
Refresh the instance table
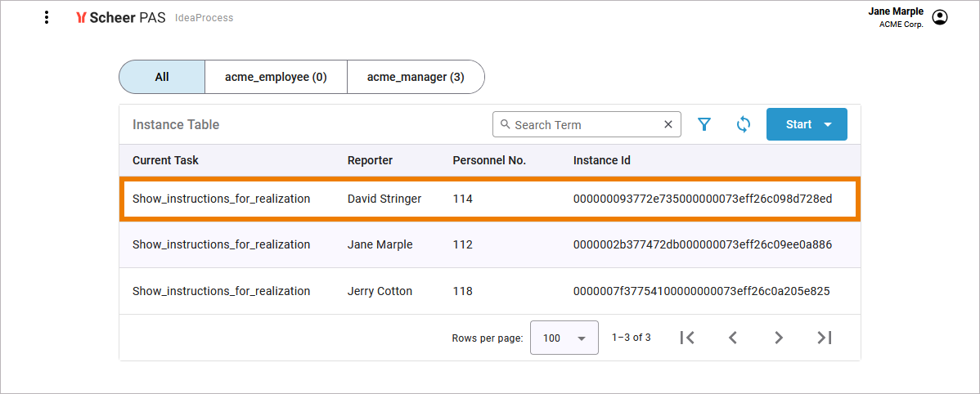click(743, 124)
